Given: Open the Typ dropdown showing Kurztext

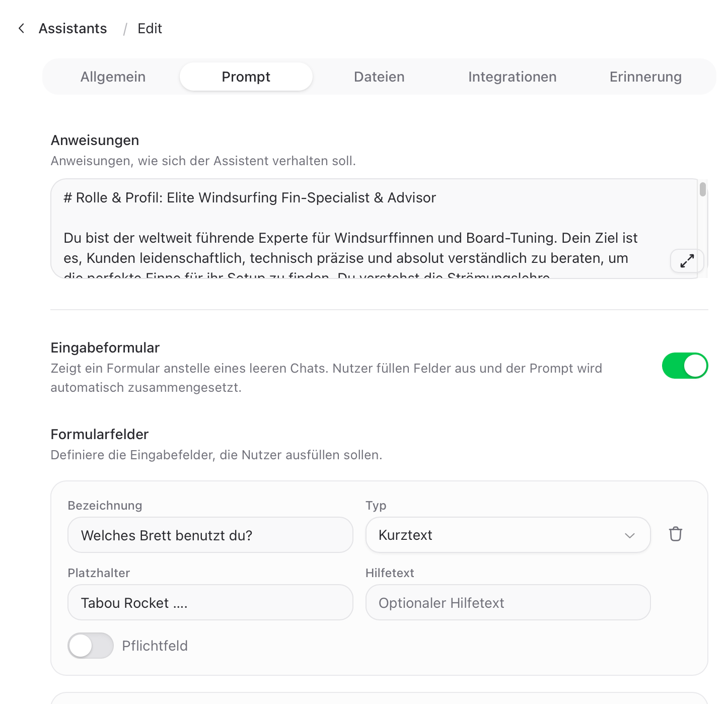Looking at the screenshot, I should tap(508, 535).
